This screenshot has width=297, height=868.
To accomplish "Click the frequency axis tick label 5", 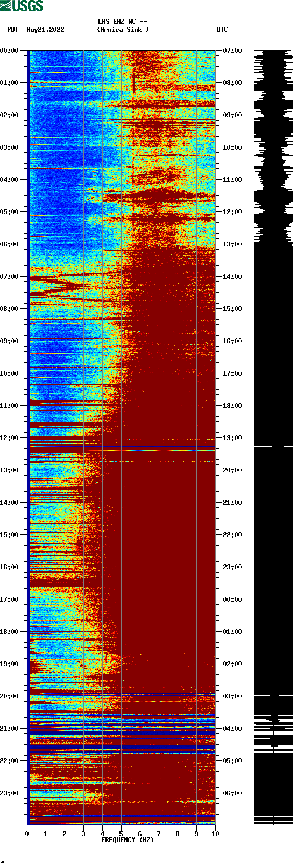I will [121, 834].
